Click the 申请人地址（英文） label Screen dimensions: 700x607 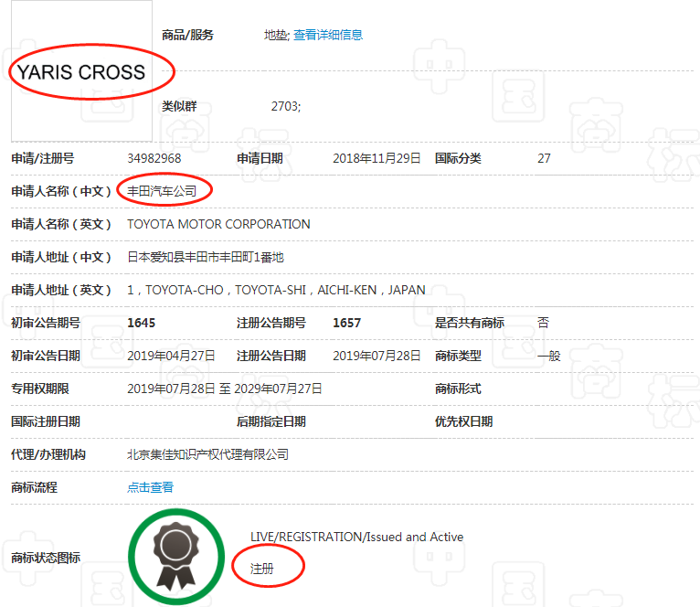(x=61, y=291)
